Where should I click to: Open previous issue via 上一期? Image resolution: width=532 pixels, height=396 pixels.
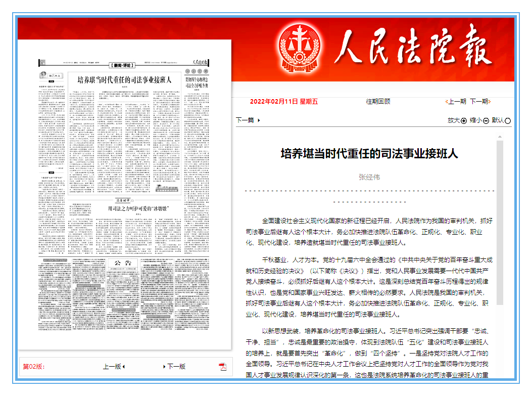[456, 102]
